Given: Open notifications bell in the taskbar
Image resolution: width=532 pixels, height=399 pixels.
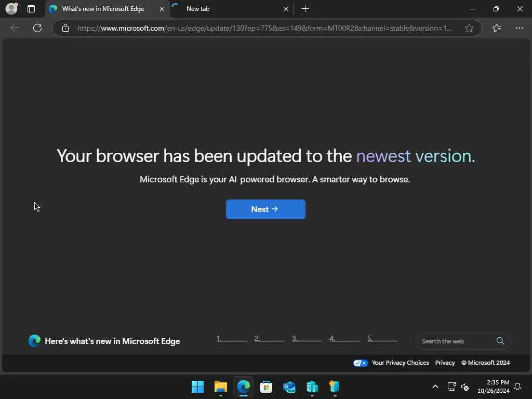Looking at the screenshot, I should tap(517, 387).
